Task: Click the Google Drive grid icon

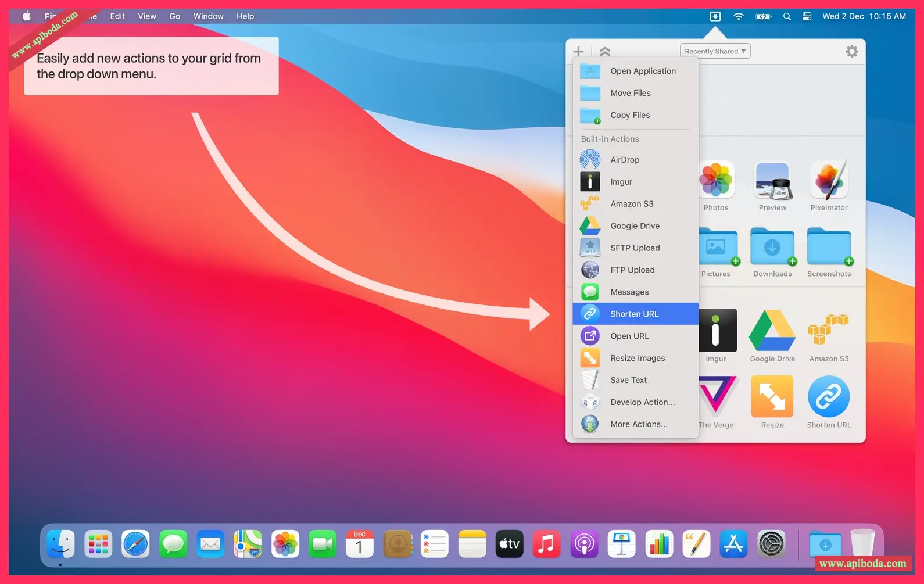Action: (772, 331)
